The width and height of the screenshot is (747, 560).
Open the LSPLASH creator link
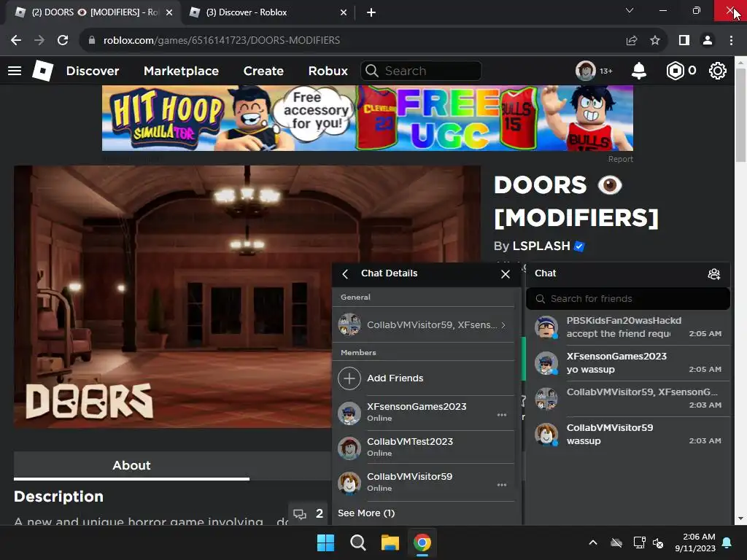pyautogui.click(x=541, y=246)
